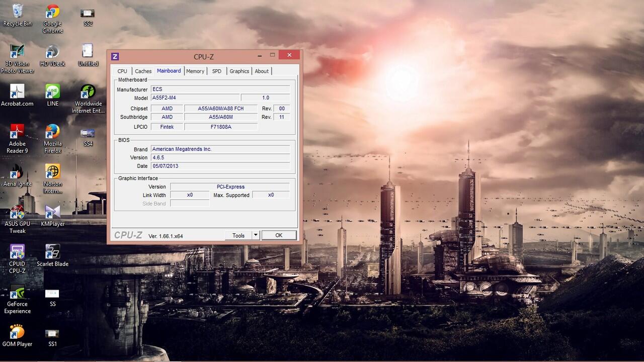This screenshot has height=362, width=644.
Task: Click the Max. Supported x0 value
Action: tap(271, 195)
